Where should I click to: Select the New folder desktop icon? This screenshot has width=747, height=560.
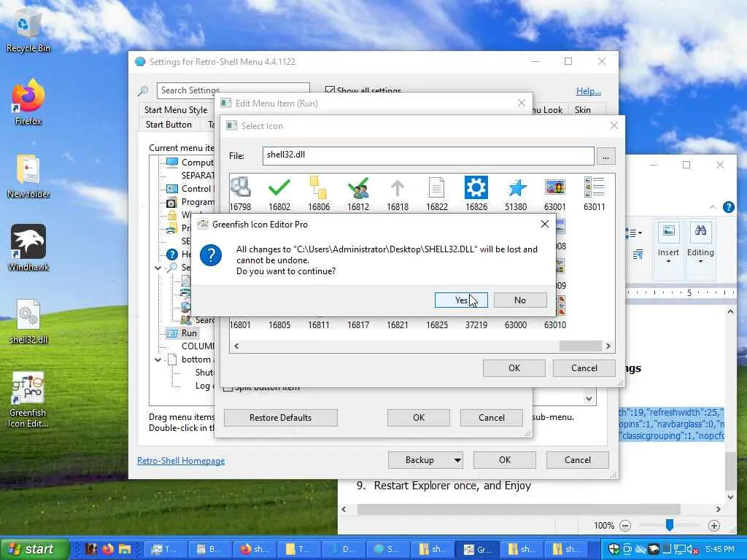pos(28,176)
